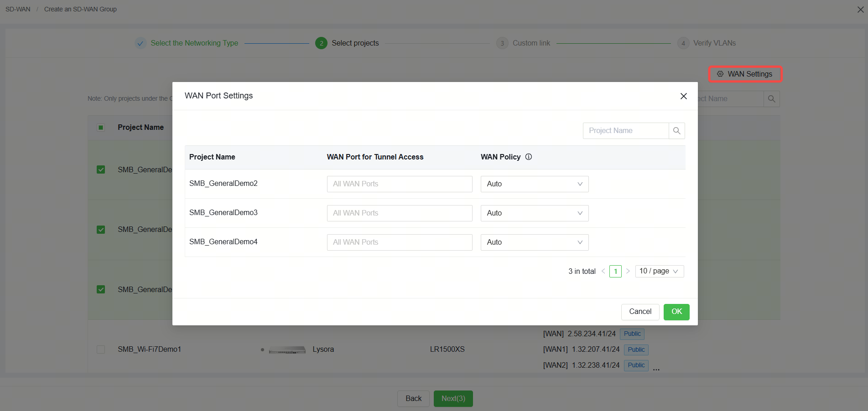868x411 pixels.
Task: Click the Lysora router device thumbnail
Action: pyautogui.click(x=287, y=349)
